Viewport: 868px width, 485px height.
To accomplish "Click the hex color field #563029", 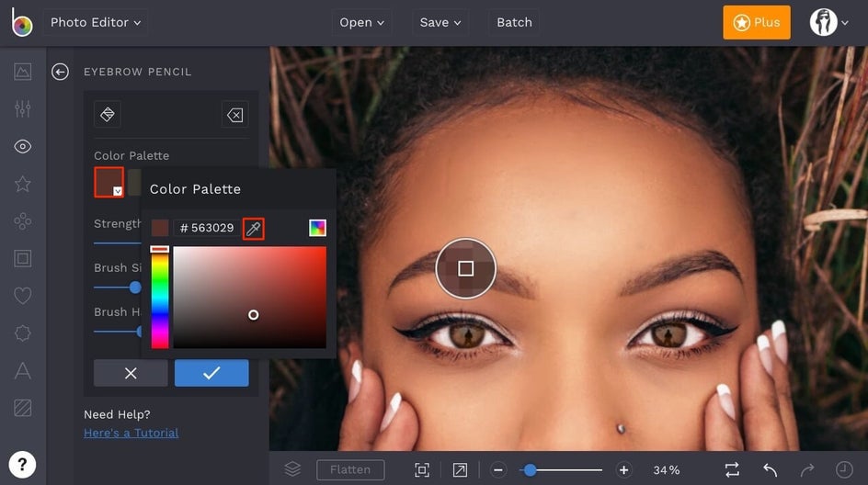I will (207, 228).
